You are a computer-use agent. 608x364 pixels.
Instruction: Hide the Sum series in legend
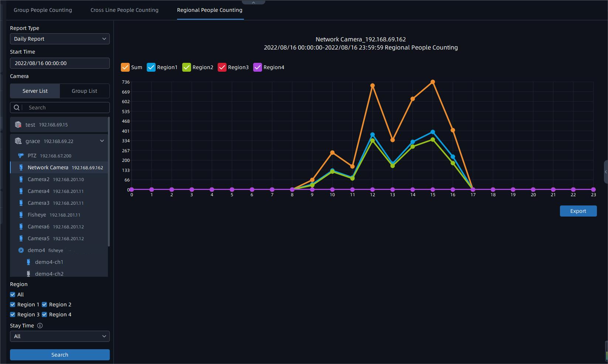125,67
